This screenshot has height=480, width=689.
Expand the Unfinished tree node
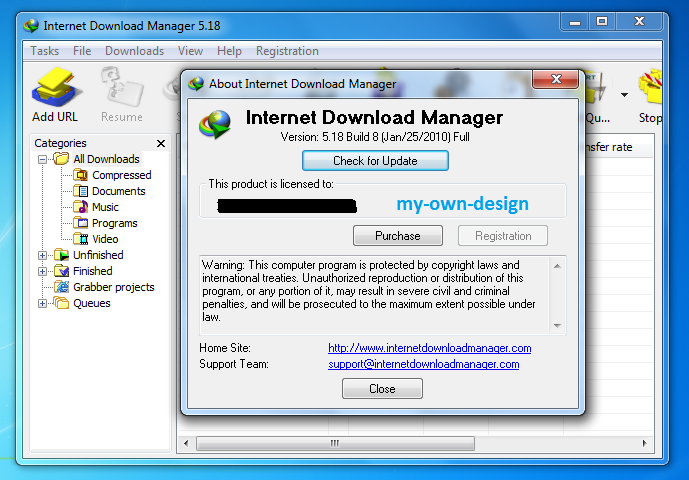42,255
